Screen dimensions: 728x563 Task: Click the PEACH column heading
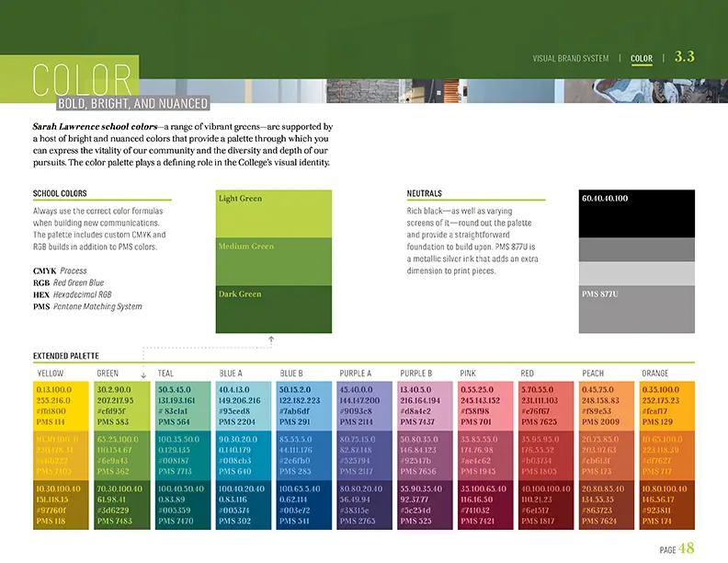click(x=593, y=373)
